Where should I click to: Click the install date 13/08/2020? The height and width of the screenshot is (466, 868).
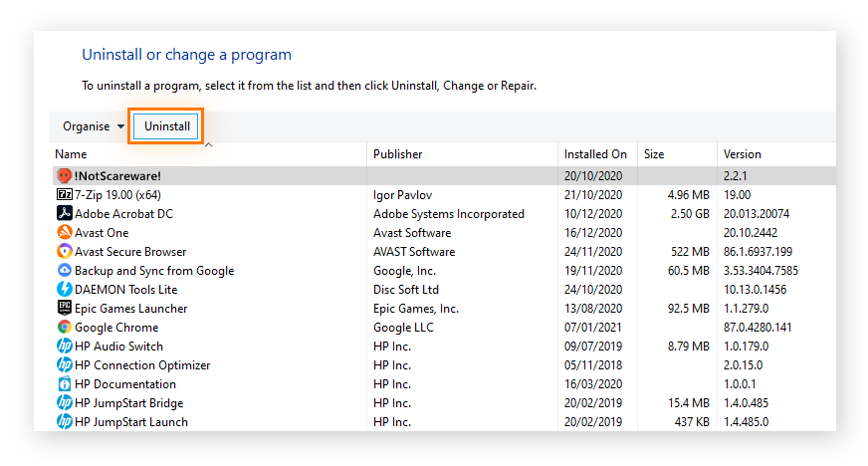click(593, 309)
